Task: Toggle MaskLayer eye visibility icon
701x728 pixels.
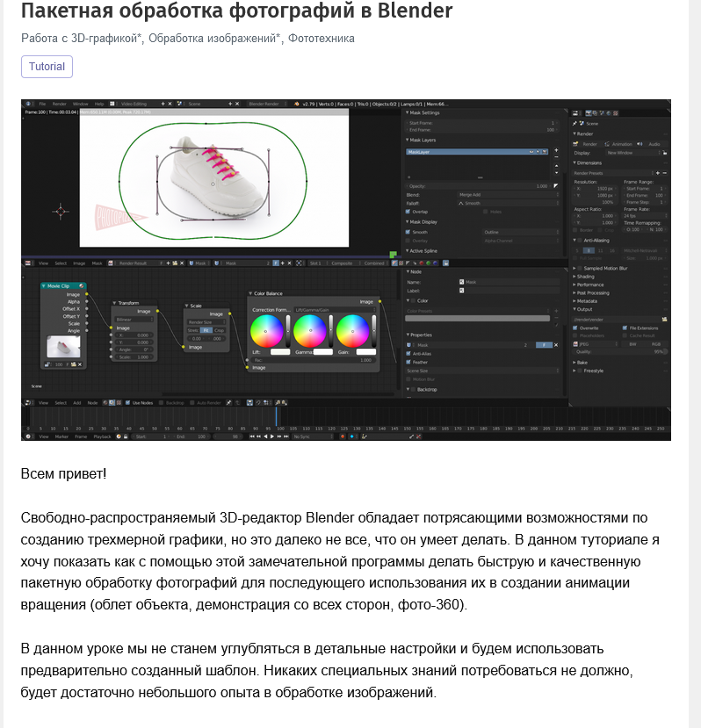Action: coord(531,152)
